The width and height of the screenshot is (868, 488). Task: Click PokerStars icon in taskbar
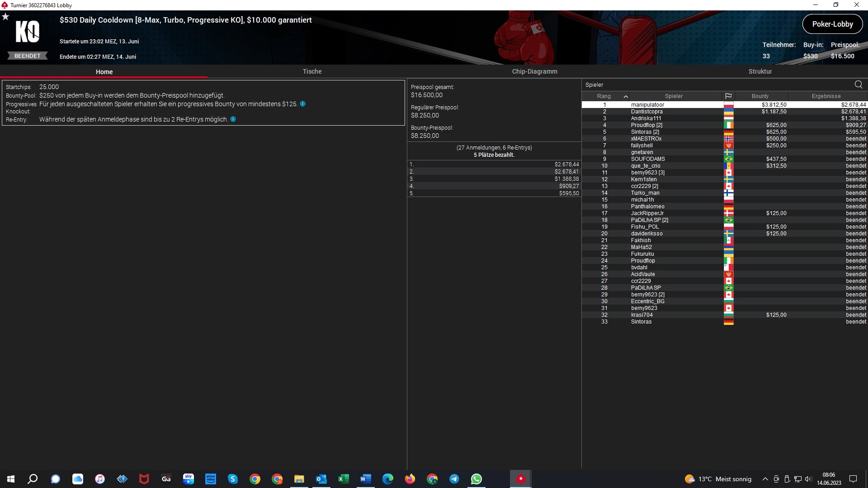[520, 479]
